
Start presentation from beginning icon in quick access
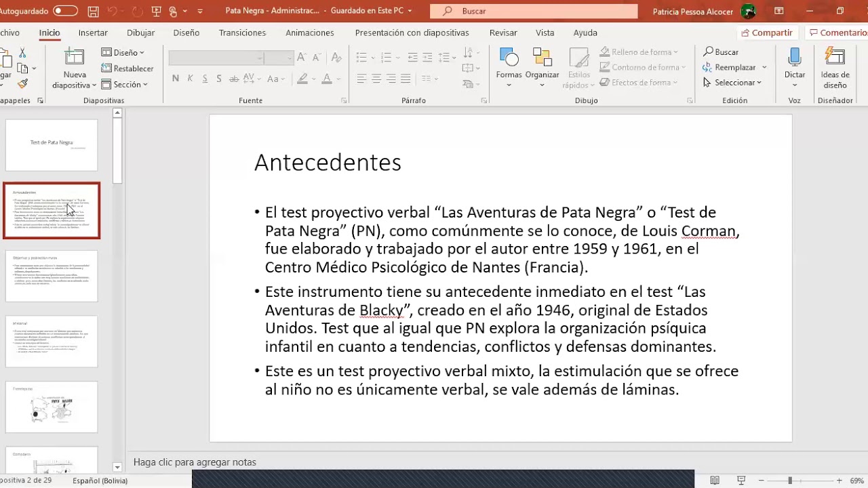tap(157, 12)
